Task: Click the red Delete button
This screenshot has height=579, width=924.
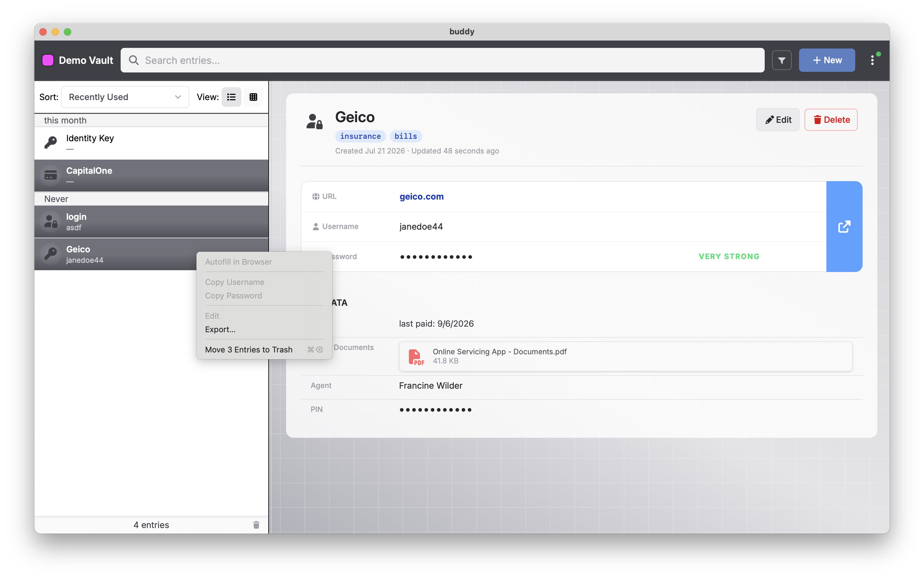Action: click(831, 120)
